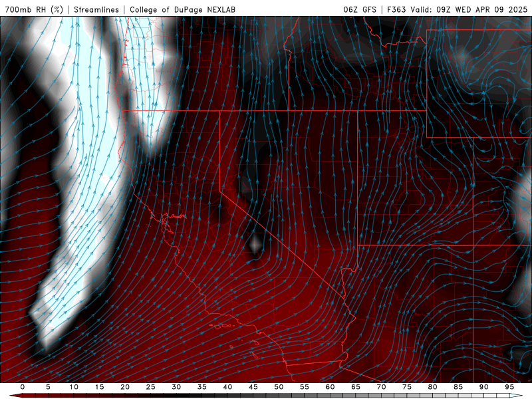
Task: Click the "80" value on the color scale
Action: pyautogui.click(x=433, y=387)
